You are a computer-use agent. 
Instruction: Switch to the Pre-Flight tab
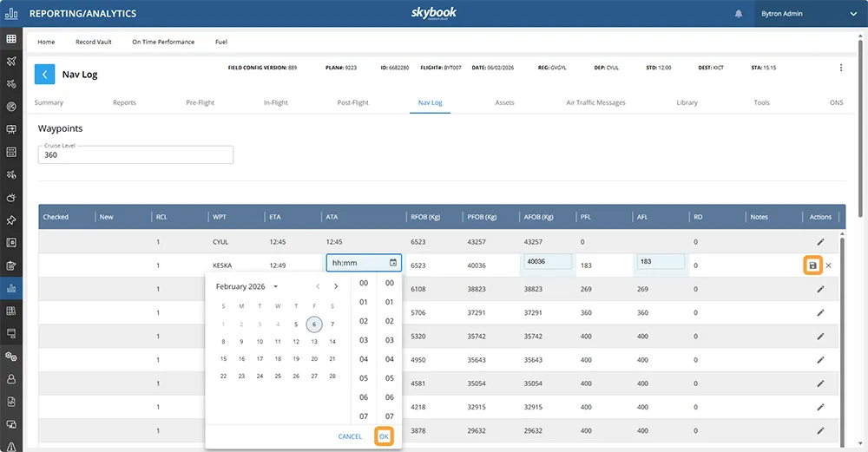(200, 102)
